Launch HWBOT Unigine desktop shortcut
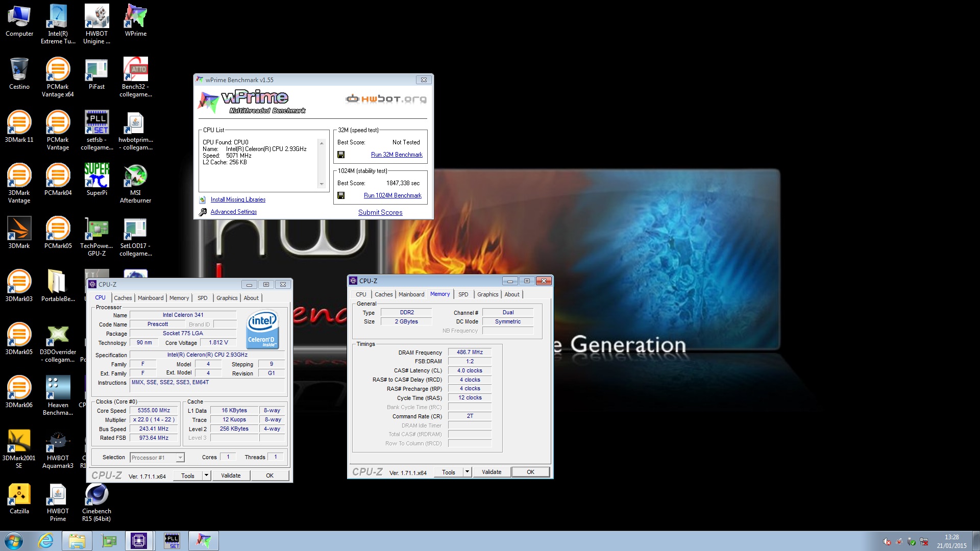Viewport: 980px width, 551px height. click(96, 23)
